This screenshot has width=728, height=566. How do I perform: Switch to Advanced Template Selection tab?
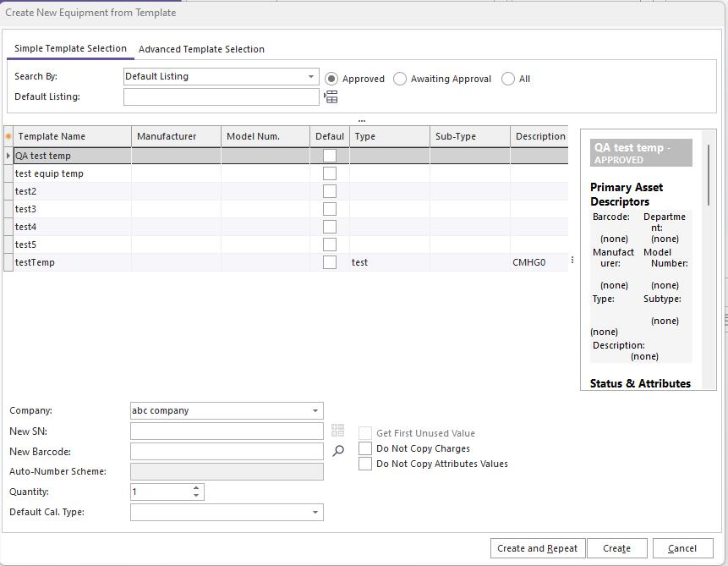(x=201, y=49)
